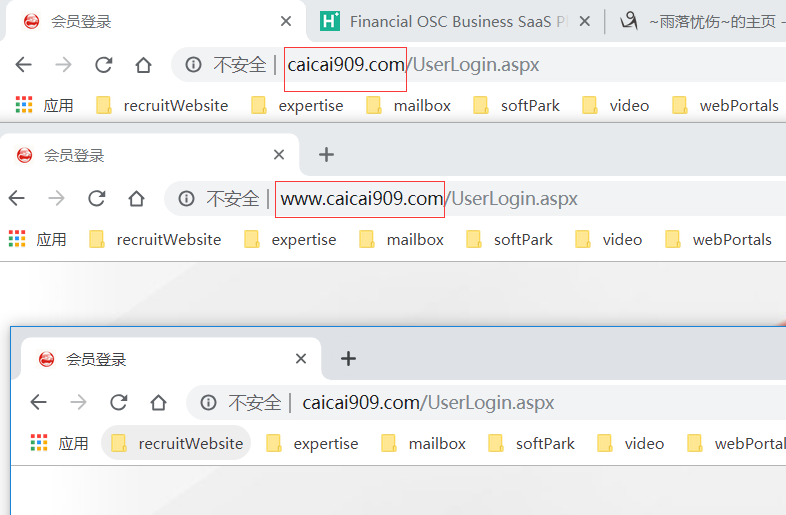
Task: Switch to the ~雨落忧伤~的主页 tab
Action: point(700,21)
